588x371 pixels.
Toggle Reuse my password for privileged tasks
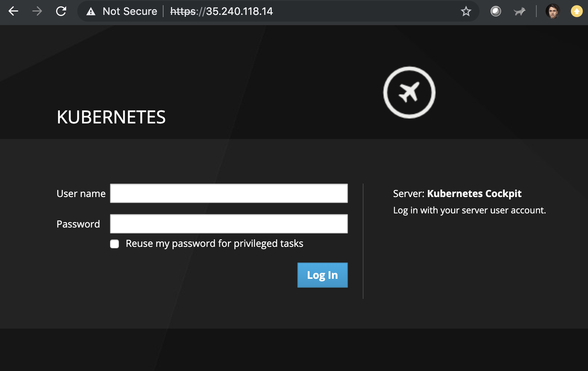(x=114, y=244)
